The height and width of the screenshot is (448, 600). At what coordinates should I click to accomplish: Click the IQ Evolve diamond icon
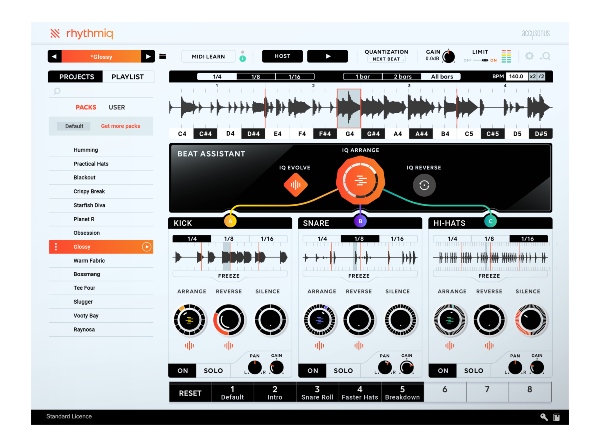pos(295,185)
